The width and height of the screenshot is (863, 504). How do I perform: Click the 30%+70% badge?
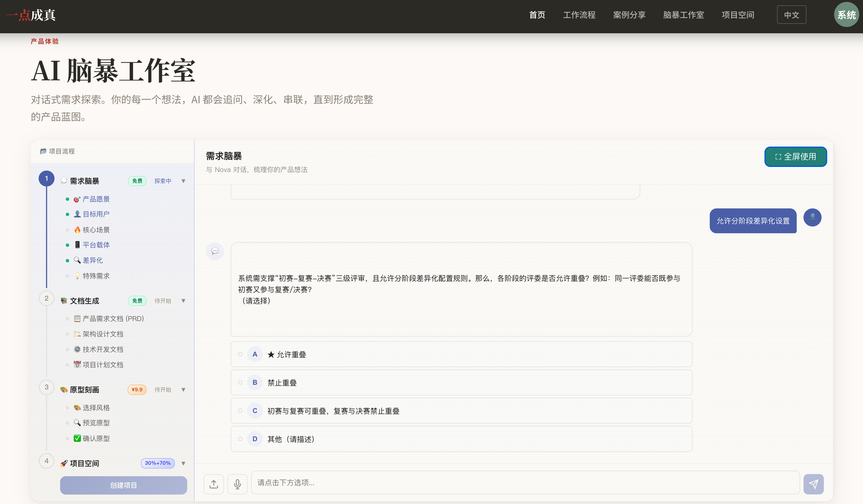pos(158,463)
